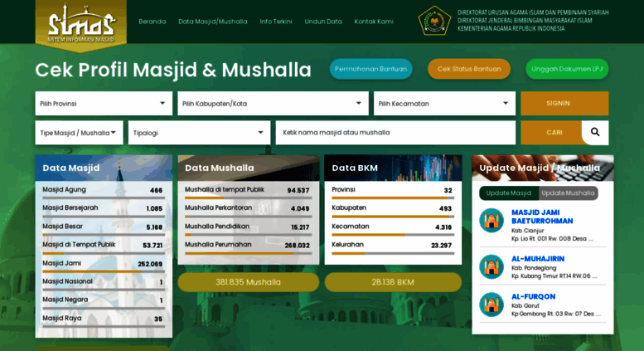Click the Masjid Raya row label

61,318
